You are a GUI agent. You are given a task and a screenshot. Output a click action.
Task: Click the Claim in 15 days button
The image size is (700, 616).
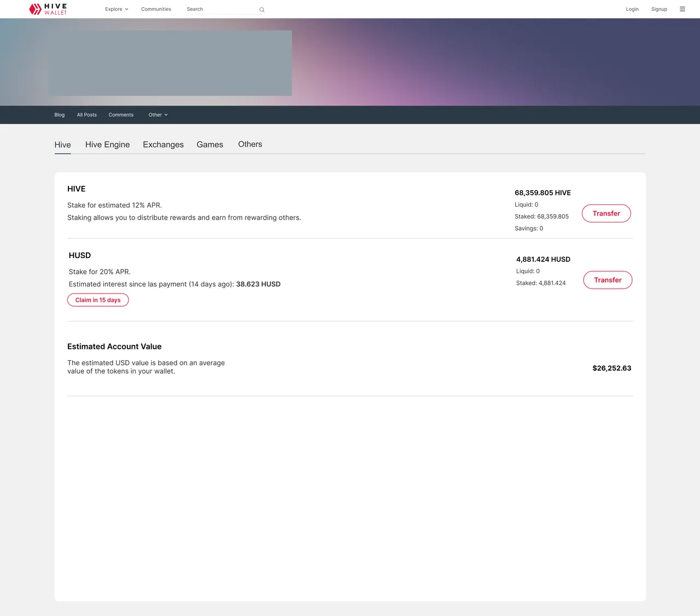(98, 300)
